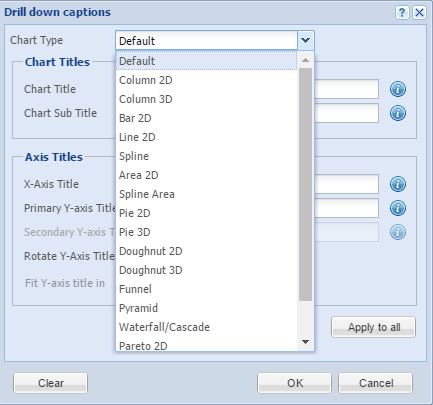Image resolution: width=433 pixels, height=405 pixels.
Task: Click the Chart Title input field
Action: click(x=346, y=89)
